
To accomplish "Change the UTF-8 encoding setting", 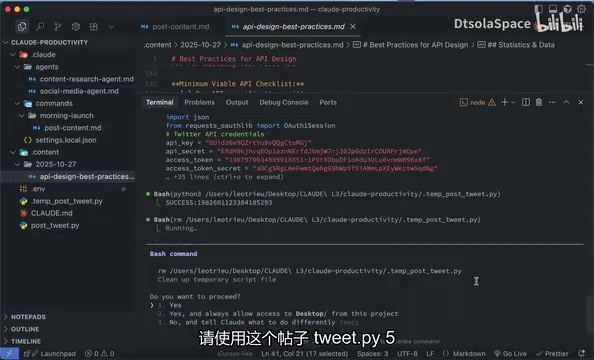I will click(407, 354).
